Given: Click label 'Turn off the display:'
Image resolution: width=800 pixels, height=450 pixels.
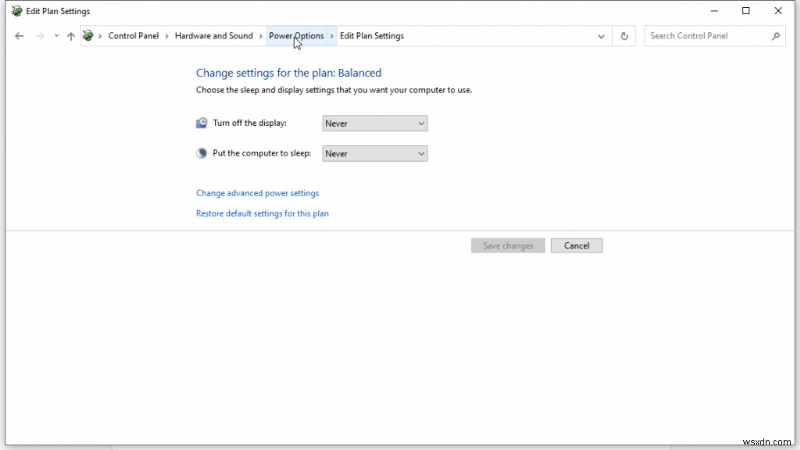Looking at the screenshot, I should click(x=249, y=123).
